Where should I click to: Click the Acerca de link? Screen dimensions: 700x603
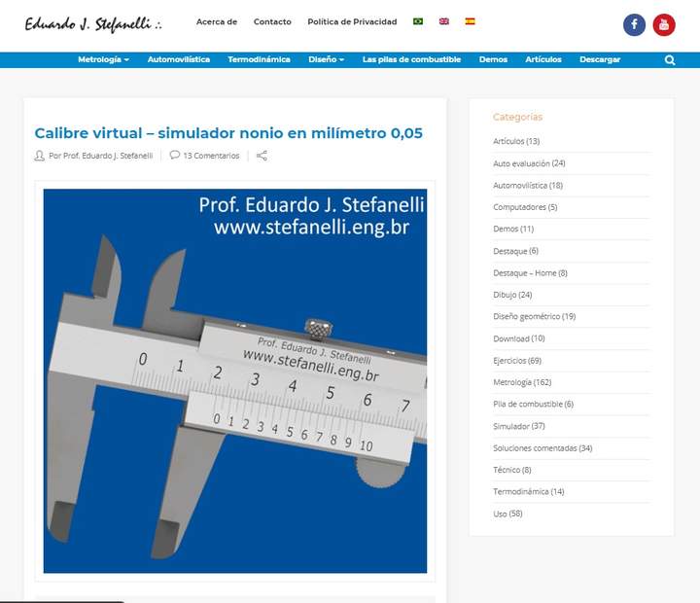coord(216,21)
